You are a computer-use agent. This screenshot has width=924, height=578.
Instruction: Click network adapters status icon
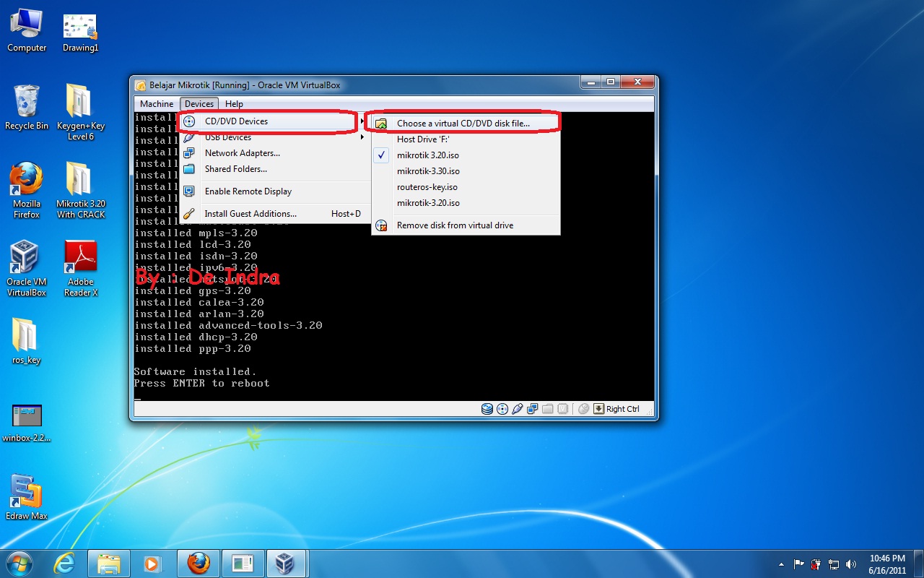[x=533, y=409]
